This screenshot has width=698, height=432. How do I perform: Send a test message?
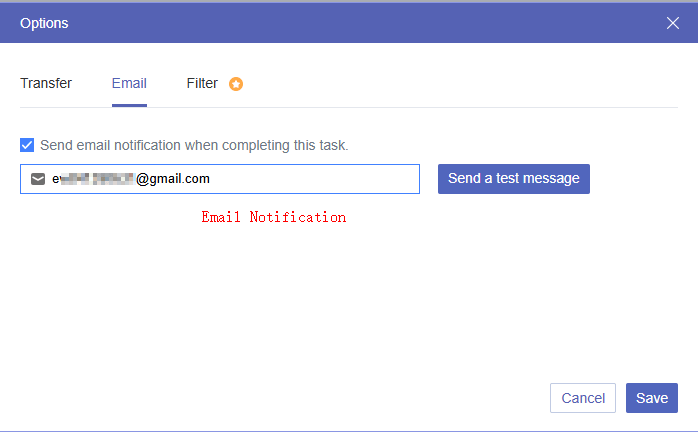coord(513,179)
